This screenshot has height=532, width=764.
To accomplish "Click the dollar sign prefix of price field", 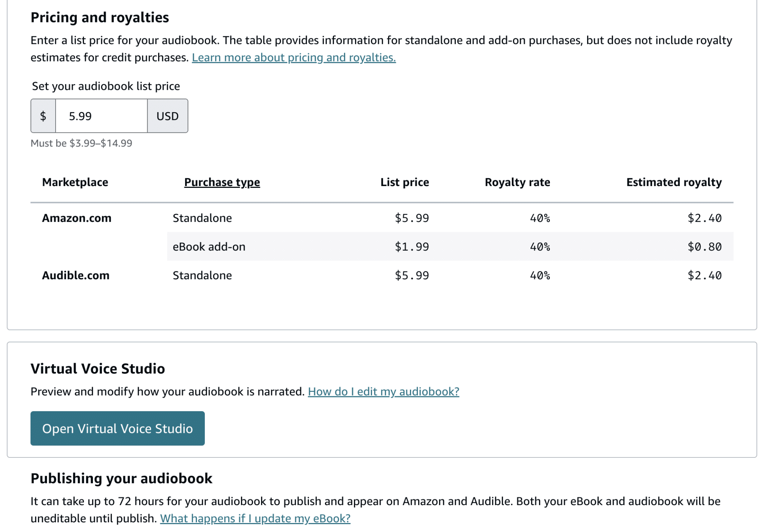I will [43, 116].
